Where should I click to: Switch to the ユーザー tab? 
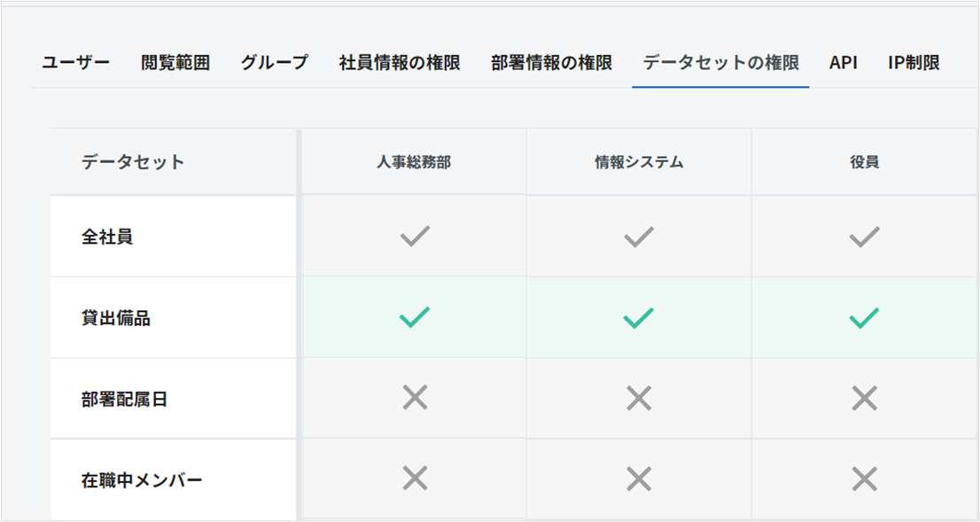75,63
